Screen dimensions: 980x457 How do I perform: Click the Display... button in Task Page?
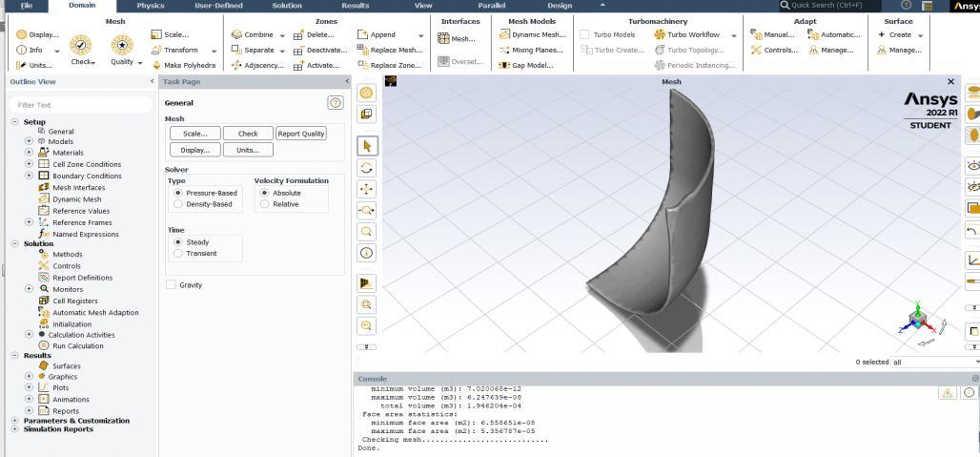(195, 150)
